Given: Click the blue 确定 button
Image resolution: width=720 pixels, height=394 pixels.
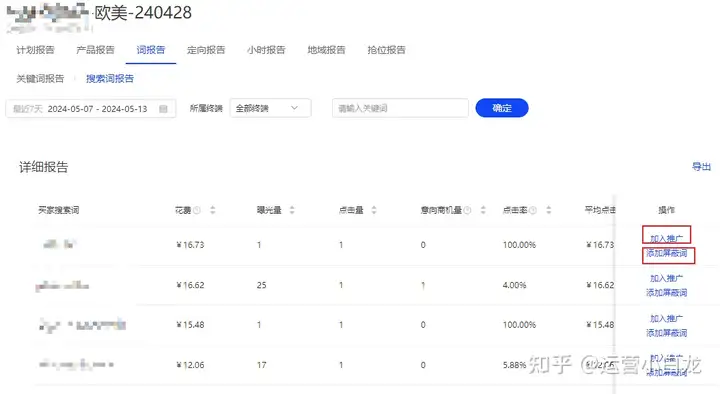Looking at the screenshot, I should click(502, 108).
